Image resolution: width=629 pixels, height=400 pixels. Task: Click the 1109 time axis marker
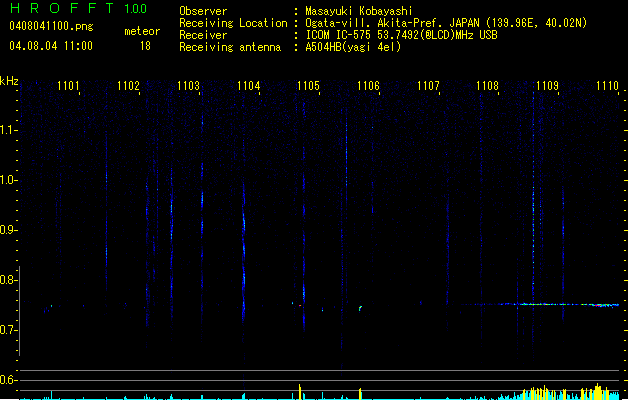coord(548,86)
